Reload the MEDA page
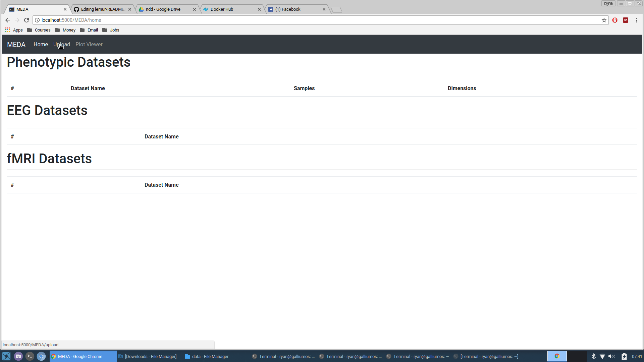 [26, 20]
